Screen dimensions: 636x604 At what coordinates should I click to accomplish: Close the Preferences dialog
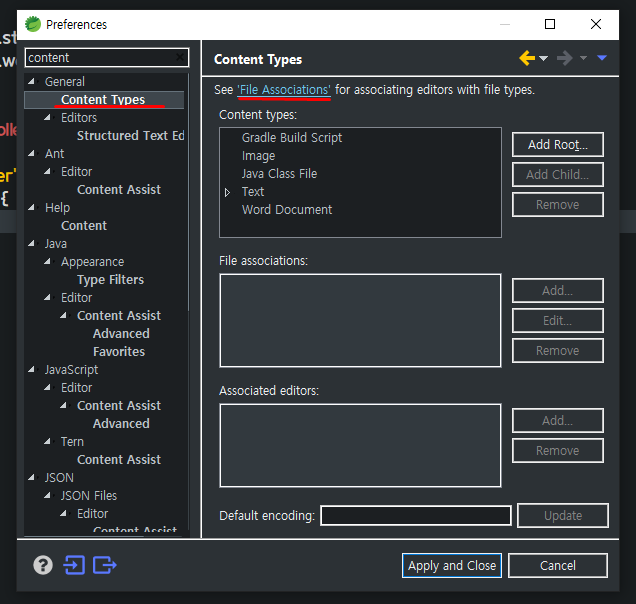(596, 24)
